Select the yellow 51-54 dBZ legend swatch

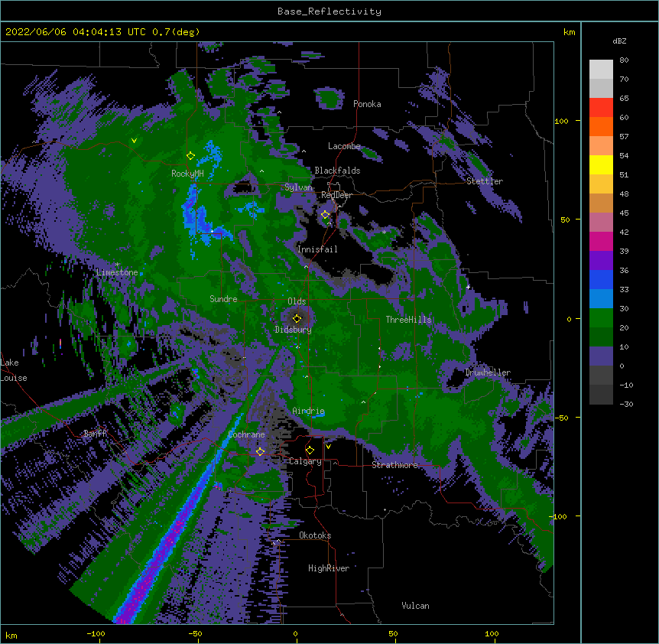point(601,164)
